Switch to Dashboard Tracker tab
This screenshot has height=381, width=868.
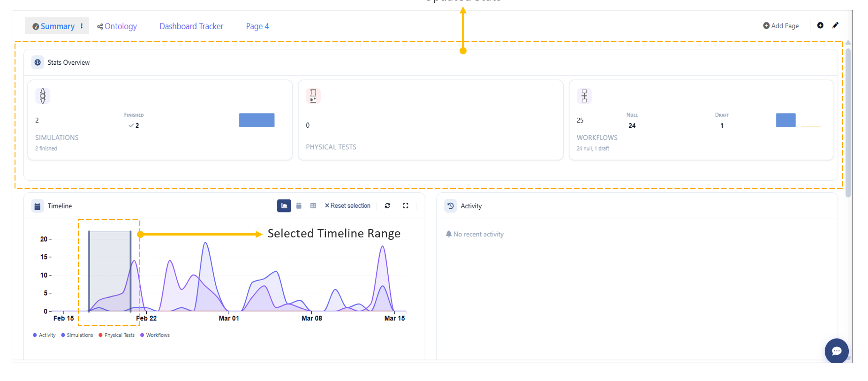pyautogui.click(x=191, y=26)
